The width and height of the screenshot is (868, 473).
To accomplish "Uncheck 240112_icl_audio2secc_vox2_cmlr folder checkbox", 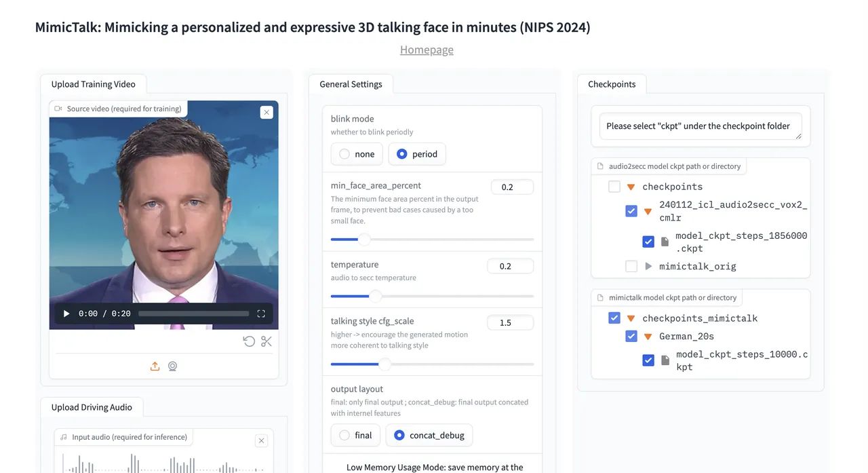I will [x=631, y=211].
